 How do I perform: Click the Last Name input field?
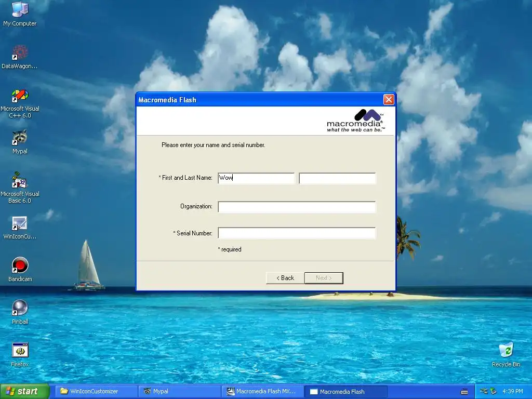[x=337, y=178]
